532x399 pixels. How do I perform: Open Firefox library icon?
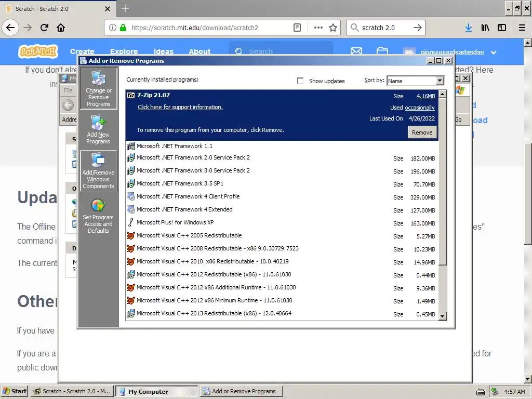coord(485,28)
